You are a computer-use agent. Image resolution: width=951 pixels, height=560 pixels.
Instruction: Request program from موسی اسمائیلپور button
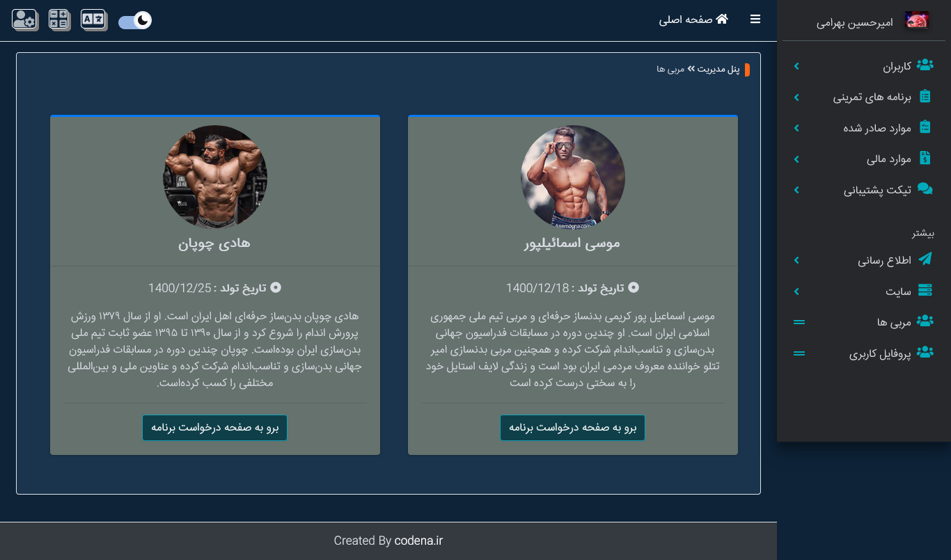coord(572,428)
